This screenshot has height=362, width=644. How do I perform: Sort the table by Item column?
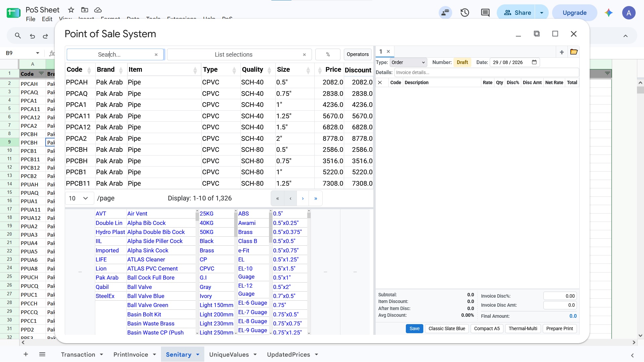tap(195, 70)
